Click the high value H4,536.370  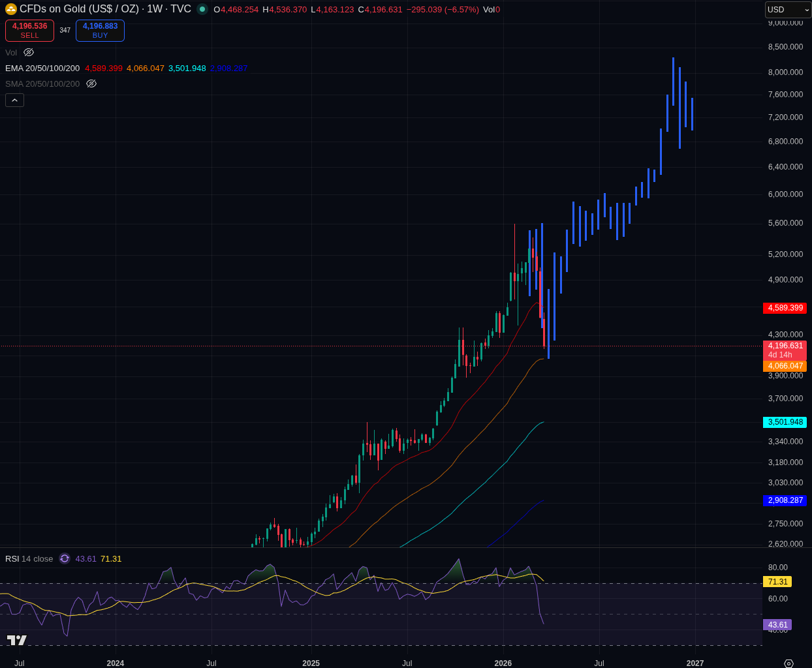coord(285,9)
